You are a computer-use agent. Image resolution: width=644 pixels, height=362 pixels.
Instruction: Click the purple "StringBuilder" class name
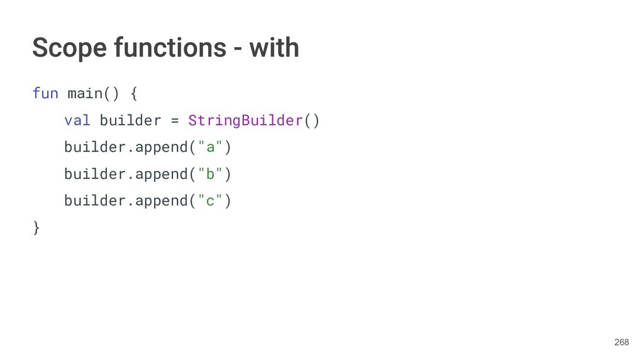click(x=246, y=120)
